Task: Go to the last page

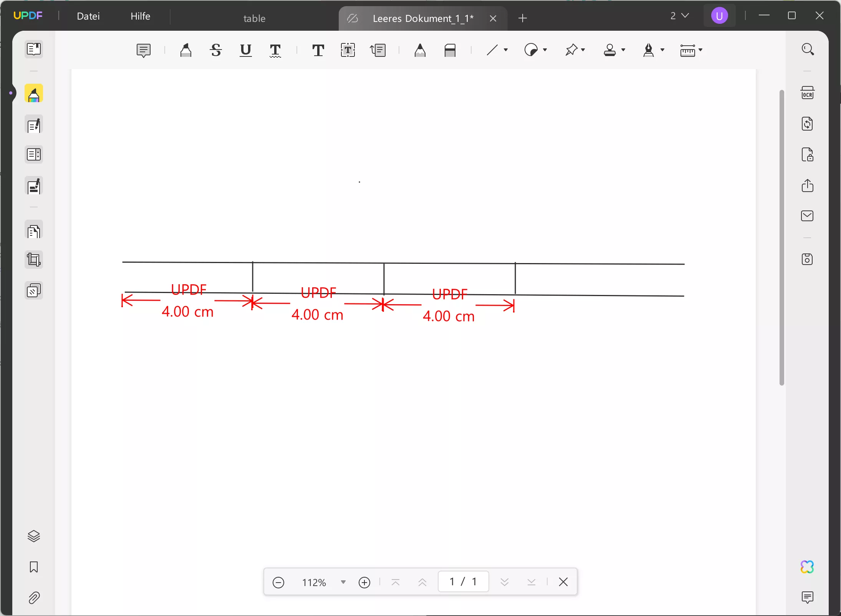Action: [x=531, y=582]
